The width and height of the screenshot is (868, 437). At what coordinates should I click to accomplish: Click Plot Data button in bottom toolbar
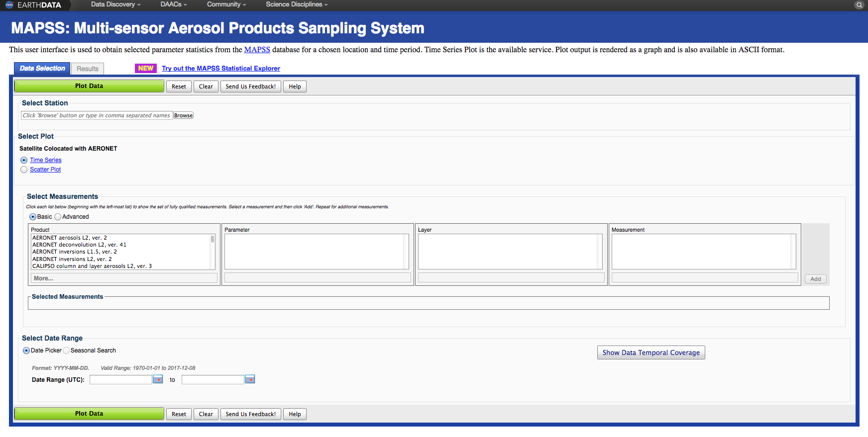click(89, 414)
